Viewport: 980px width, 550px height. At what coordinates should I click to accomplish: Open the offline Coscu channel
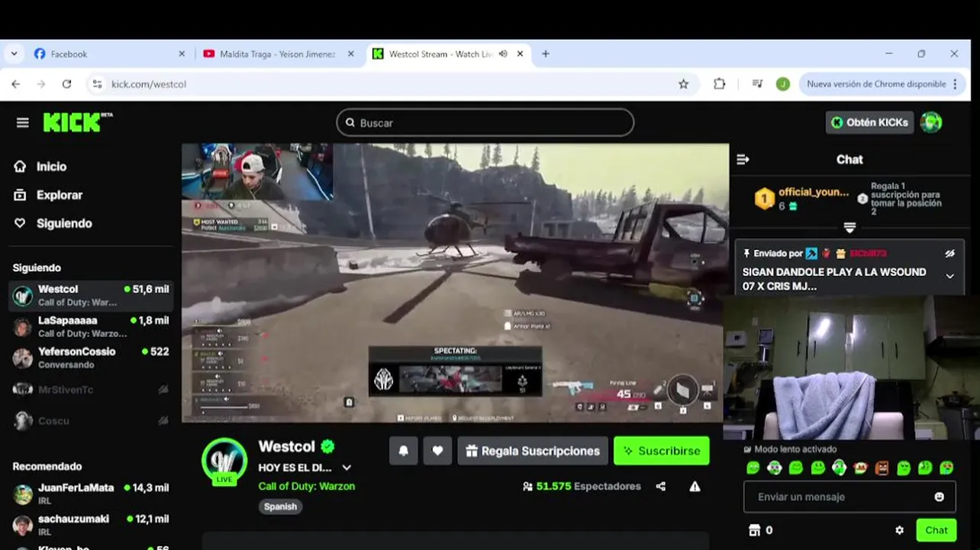click(91, 421)
